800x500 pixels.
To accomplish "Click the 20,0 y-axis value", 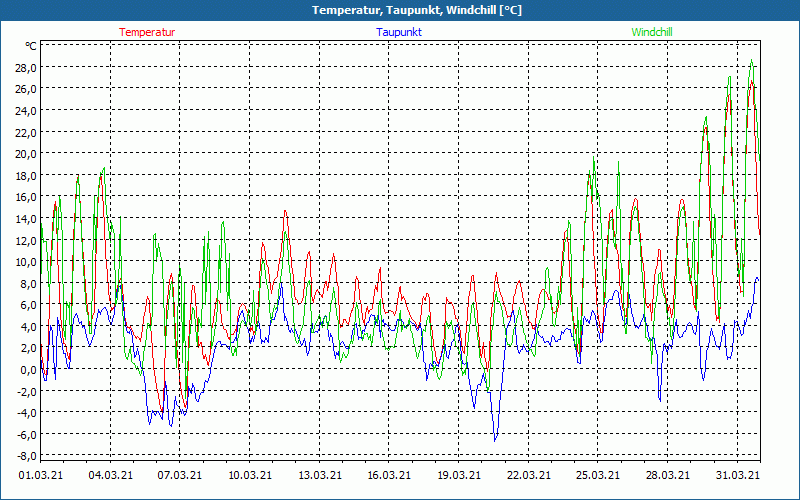I will (27, 154).
